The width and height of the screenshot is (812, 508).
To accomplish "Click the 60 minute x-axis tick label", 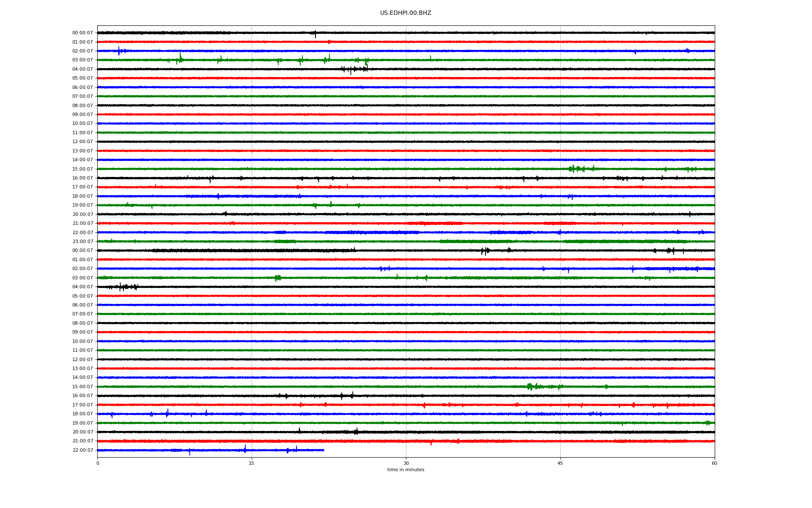I will [714, 463].
